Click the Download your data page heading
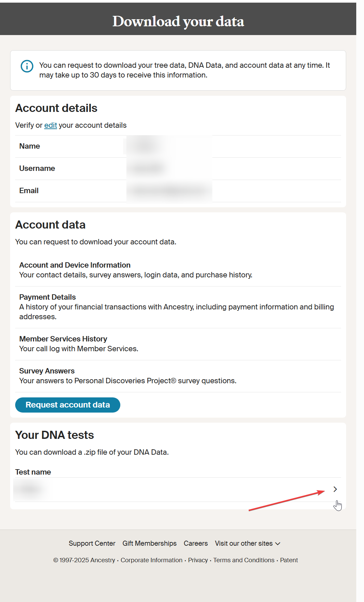Screen dimensions: 364x602 (178, 21)
